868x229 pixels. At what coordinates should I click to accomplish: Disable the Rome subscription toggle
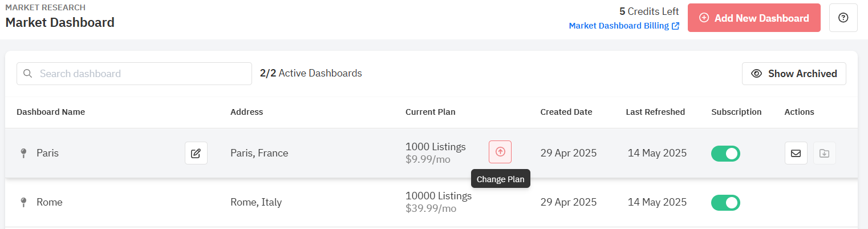(x=725, y=203)
